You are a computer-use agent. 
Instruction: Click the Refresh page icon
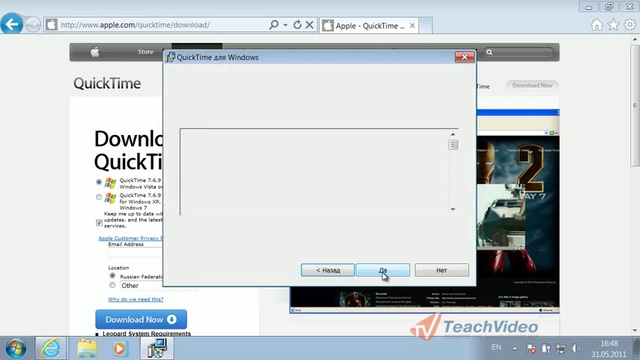[298, 25]
